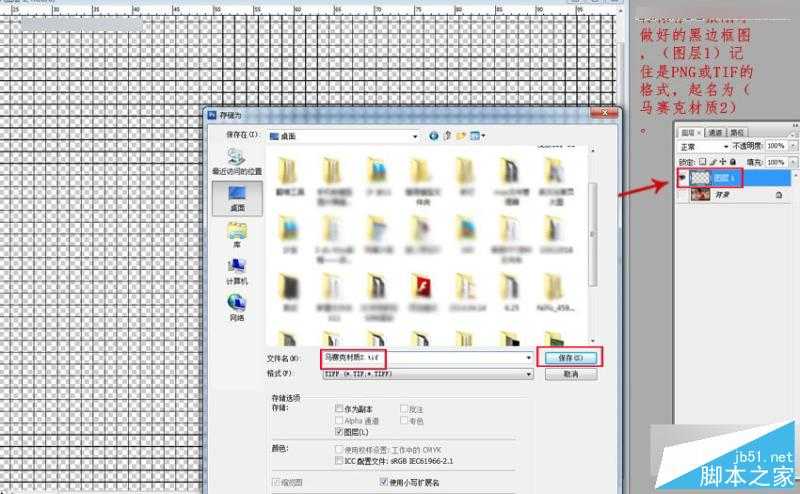Toggle the 专色 checkbox
Screen dimensions: 800x494
coord(404,421)
